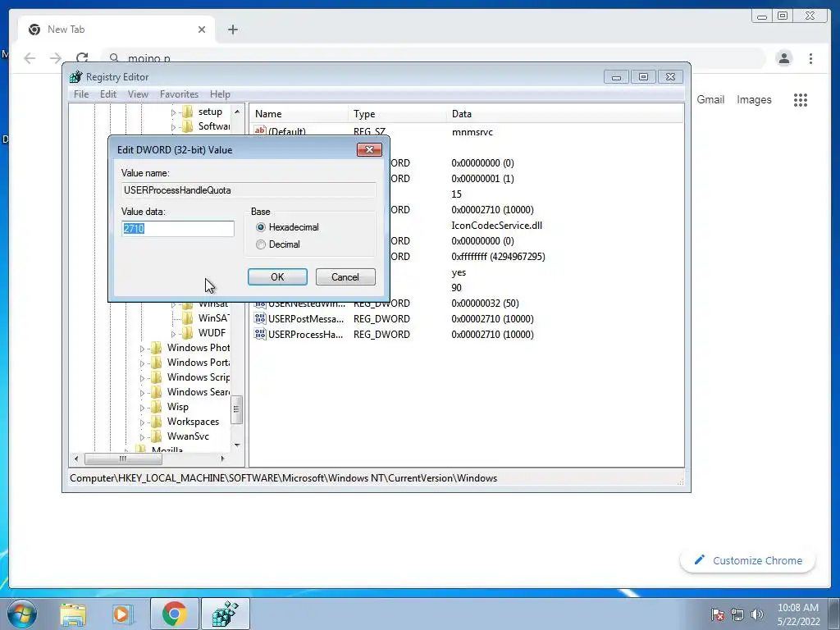The image size is (840, 630).
Task: Click the Registry Editor title bar icon
Action: tap(76, 76)
